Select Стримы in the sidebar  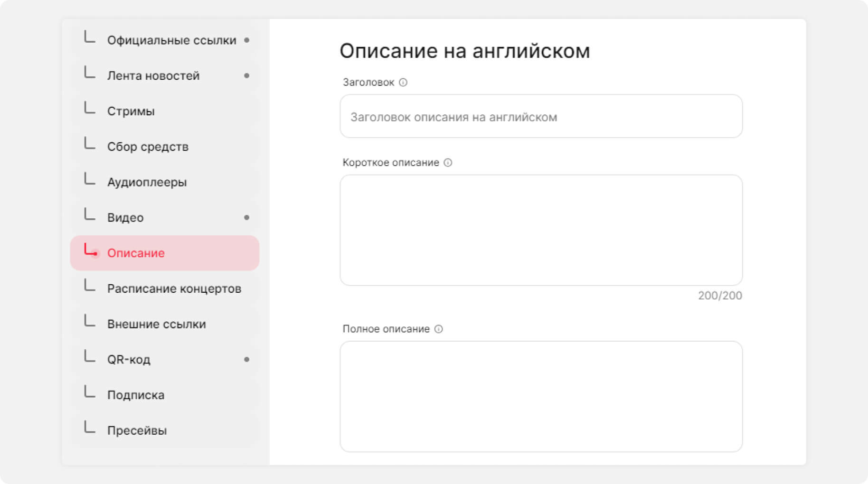pos(131,112)
